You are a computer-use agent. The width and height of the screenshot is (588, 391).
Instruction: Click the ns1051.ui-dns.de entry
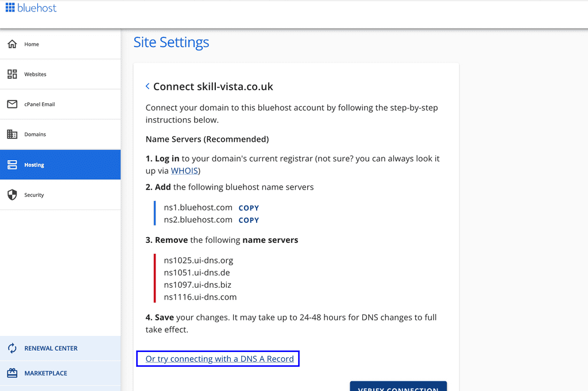pos(197,273)
